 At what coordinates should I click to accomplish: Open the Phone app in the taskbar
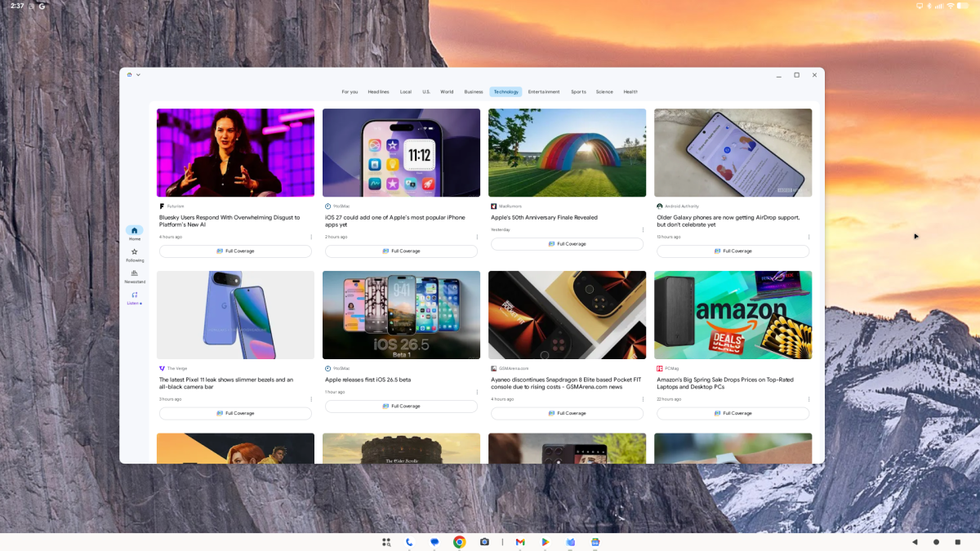tap(410, 541)
